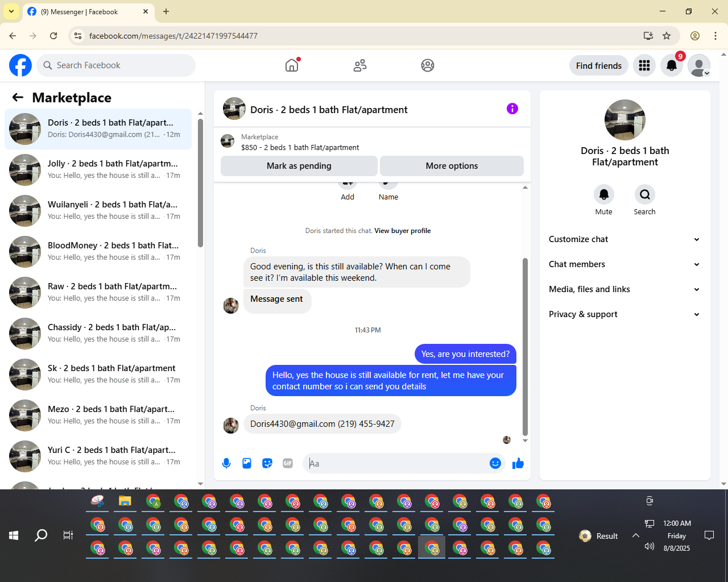Open Mezo conversation in the chat list
The image size is (728, 582).
tap(98, 415)
